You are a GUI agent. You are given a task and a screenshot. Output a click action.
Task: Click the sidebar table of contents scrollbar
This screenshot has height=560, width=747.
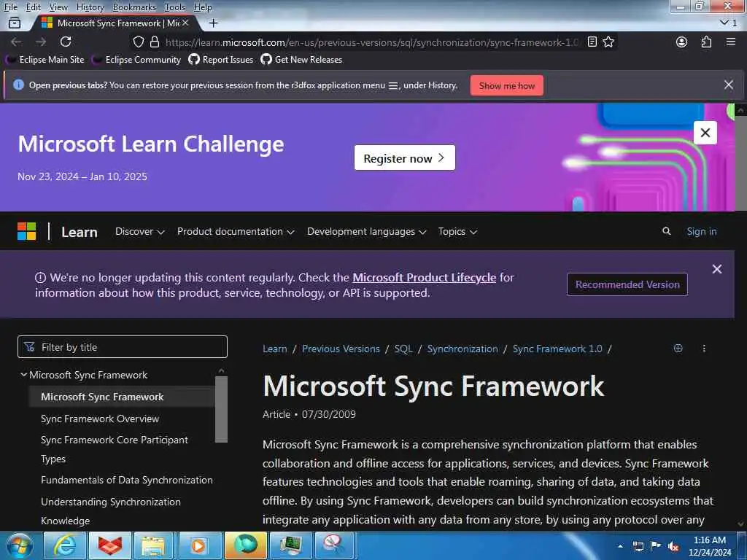point(221,409)
